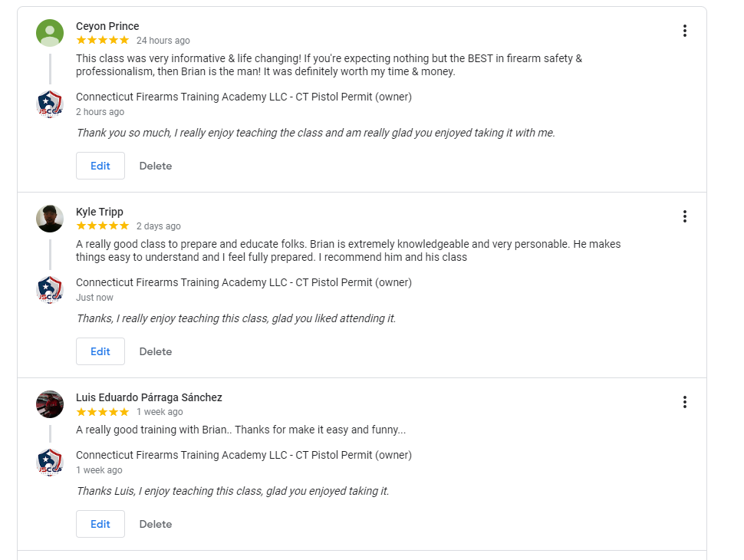
Task: Open three-dot menu for Kyle Tripp review
Action: point(684,216)
